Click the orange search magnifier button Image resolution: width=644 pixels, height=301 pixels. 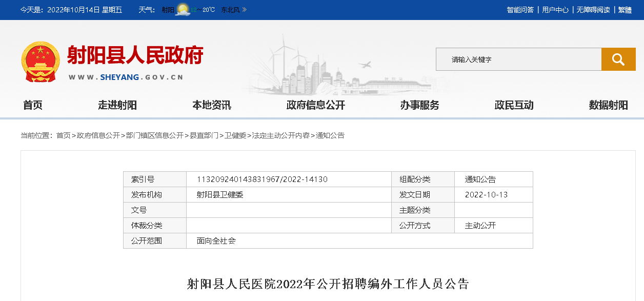pyautogui.click(x=618, y=59)
